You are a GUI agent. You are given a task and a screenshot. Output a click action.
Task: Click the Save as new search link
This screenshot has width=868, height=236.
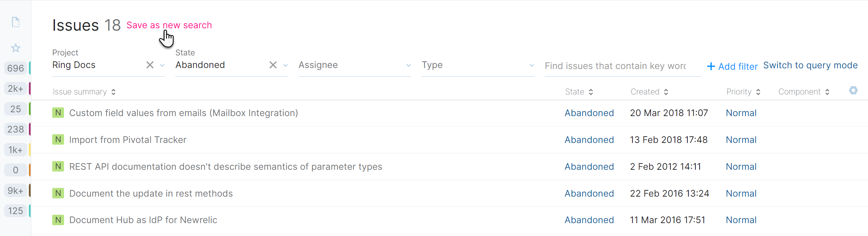click(169, 25)
